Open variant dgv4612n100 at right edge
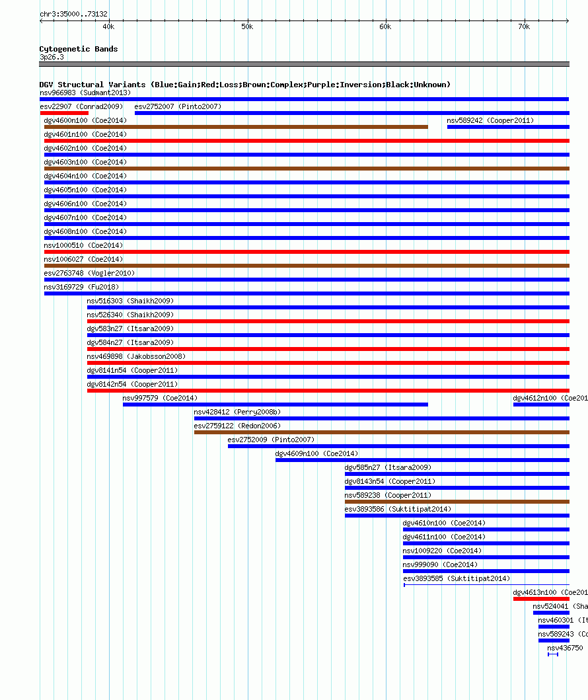Viewport: 588px width, 700px height. click(550, 398)
